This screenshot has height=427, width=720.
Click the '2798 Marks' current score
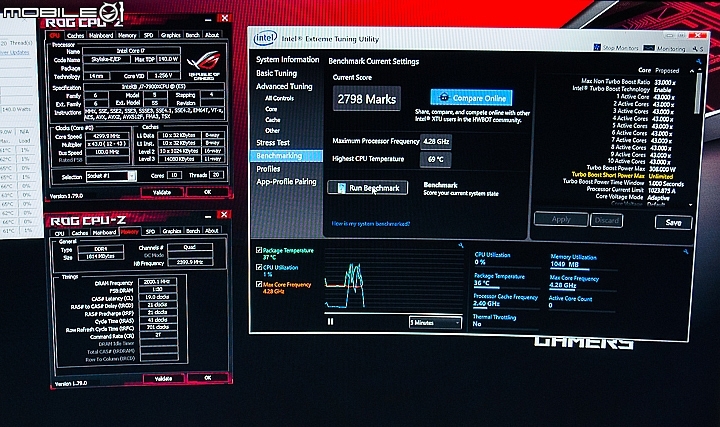tap(366, 99)
